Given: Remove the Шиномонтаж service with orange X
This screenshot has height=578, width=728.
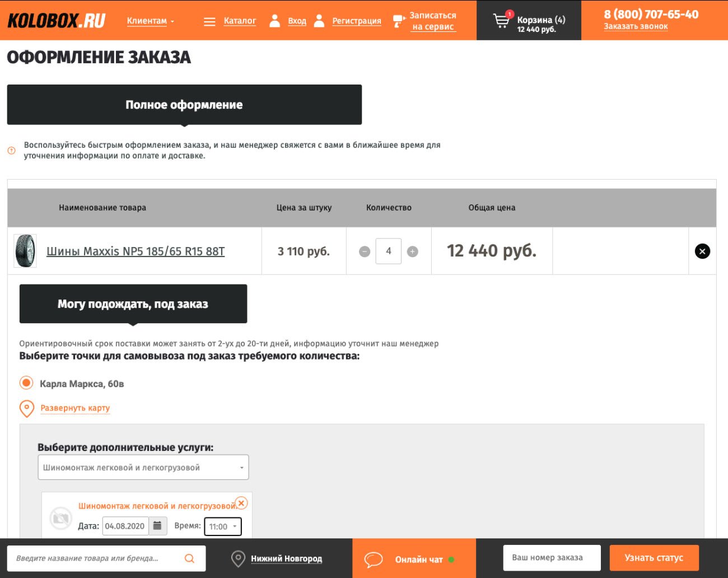Looking at the screenshot, I should (241, 503).
